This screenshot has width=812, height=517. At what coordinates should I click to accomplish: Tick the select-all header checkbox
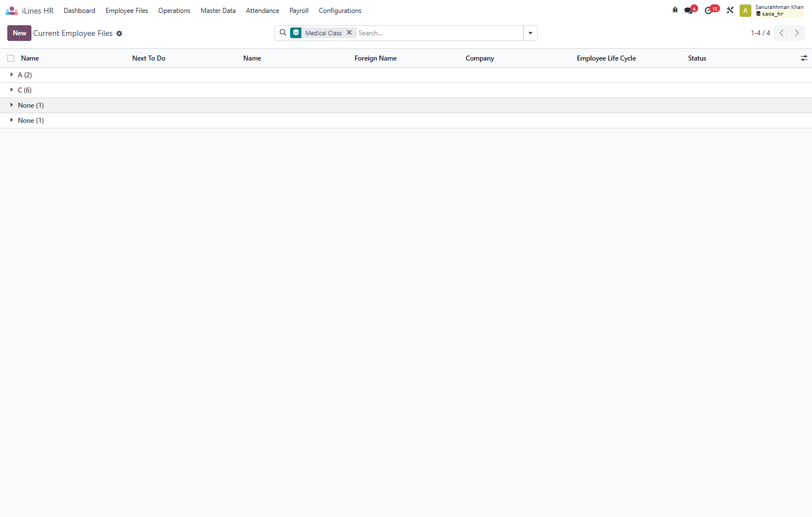(11, 58)
